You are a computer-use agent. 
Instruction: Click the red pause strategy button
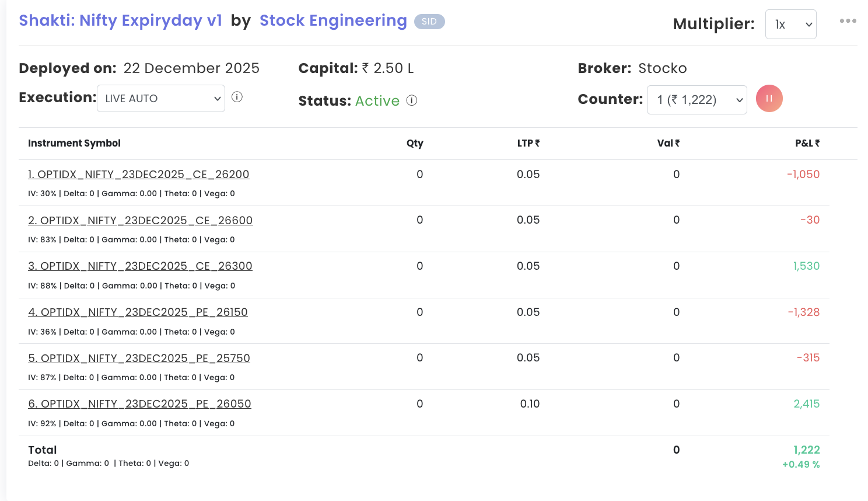click(769, 99)
